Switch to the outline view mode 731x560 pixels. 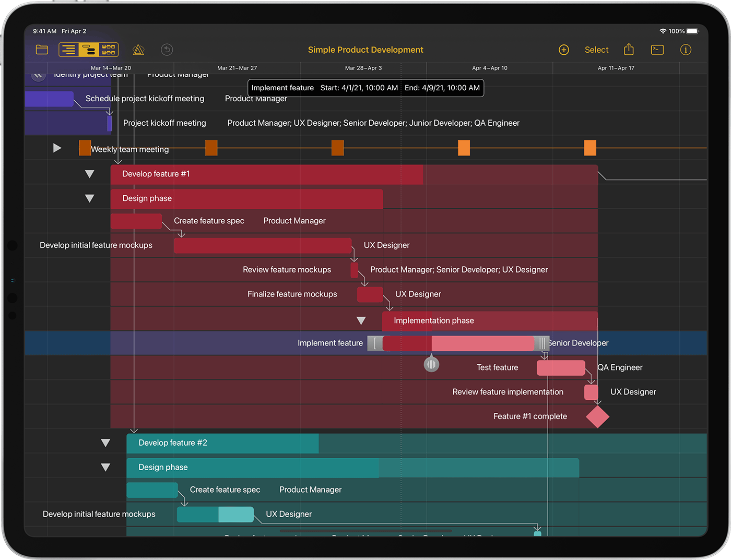(x=69, y=50)
